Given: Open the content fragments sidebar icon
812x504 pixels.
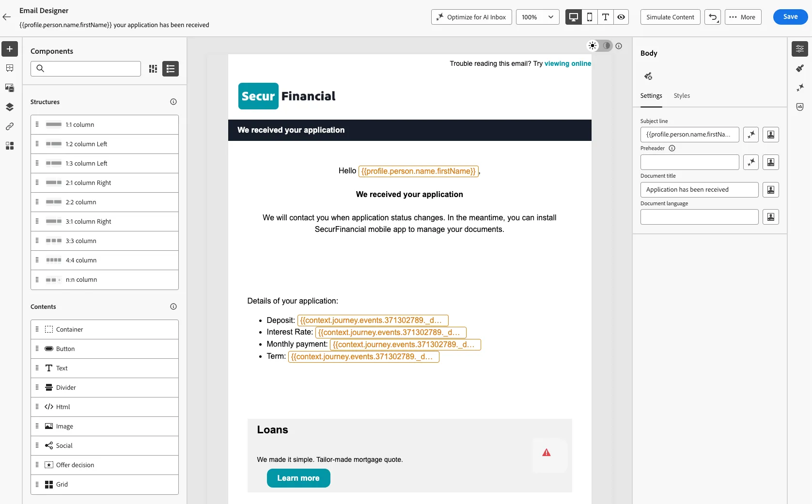Looking at the screenshot, I should [x=10, y=68].
